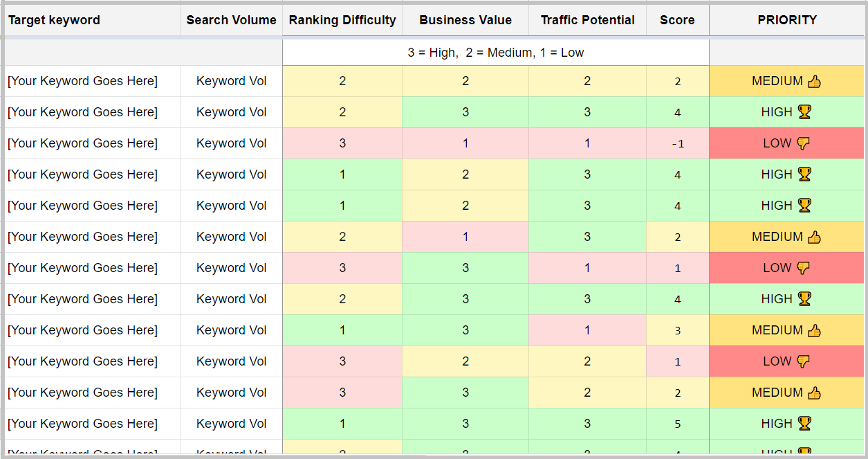Select the Score column header
This screenshot has width=868, height=459.
point(678,20)
